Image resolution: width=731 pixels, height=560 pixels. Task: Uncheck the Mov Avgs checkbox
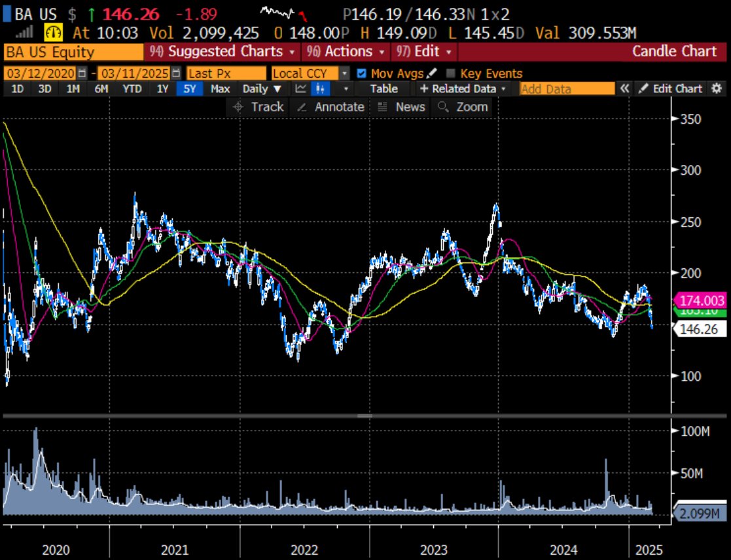coord(363,73)
